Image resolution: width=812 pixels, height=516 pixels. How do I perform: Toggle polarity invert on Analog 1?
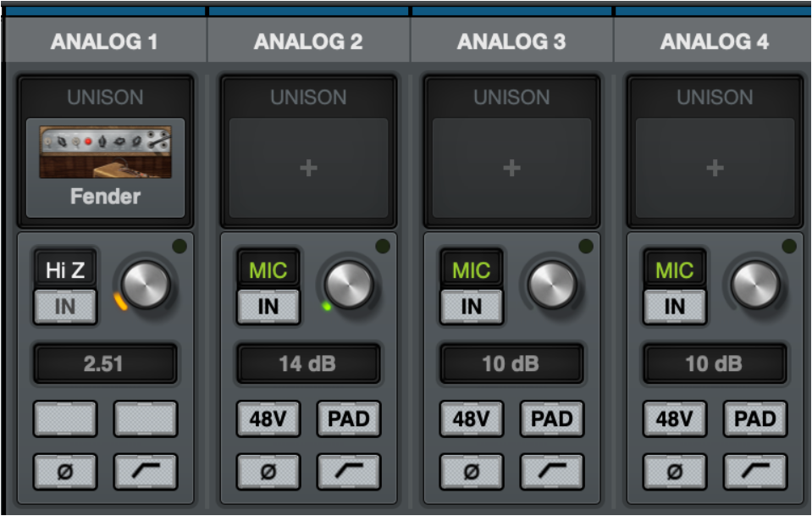(x=65, y=471)
